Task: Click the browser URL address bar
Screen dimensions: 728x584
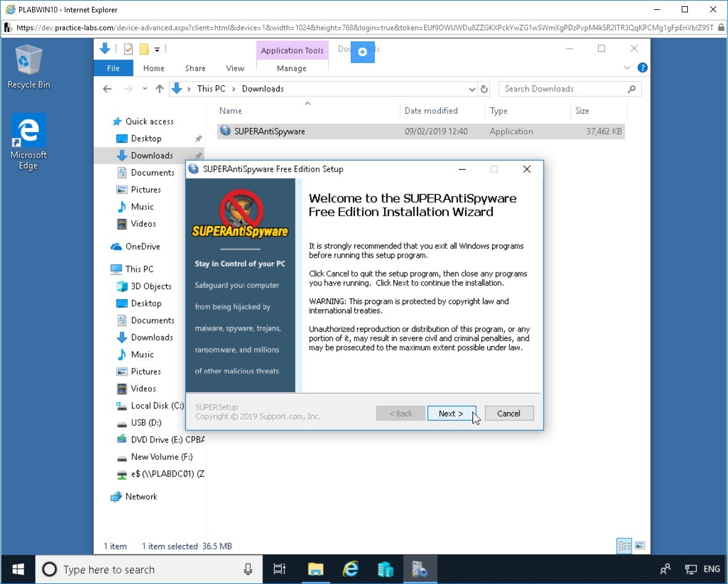Action: pos(365,28)
